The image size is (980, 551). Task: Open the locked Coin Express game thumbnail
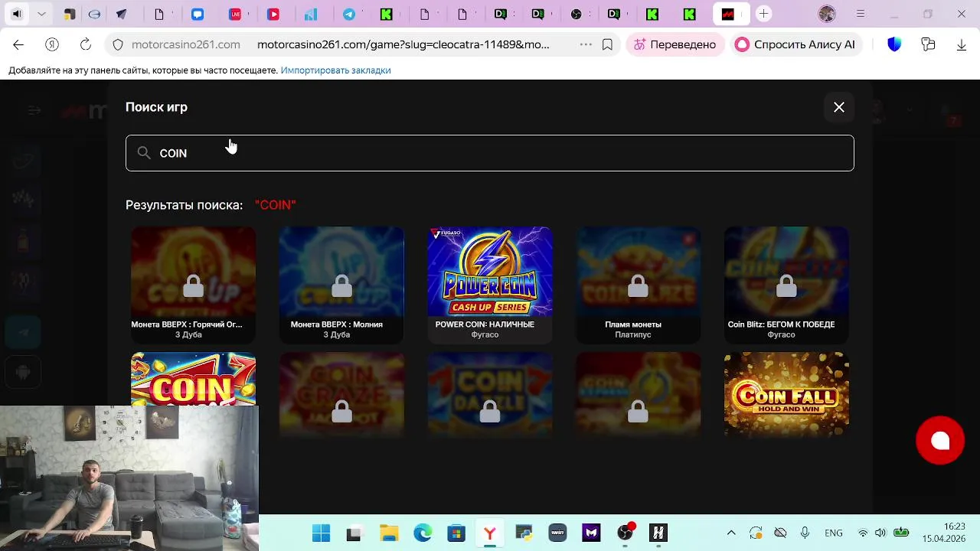pos(638,395)
